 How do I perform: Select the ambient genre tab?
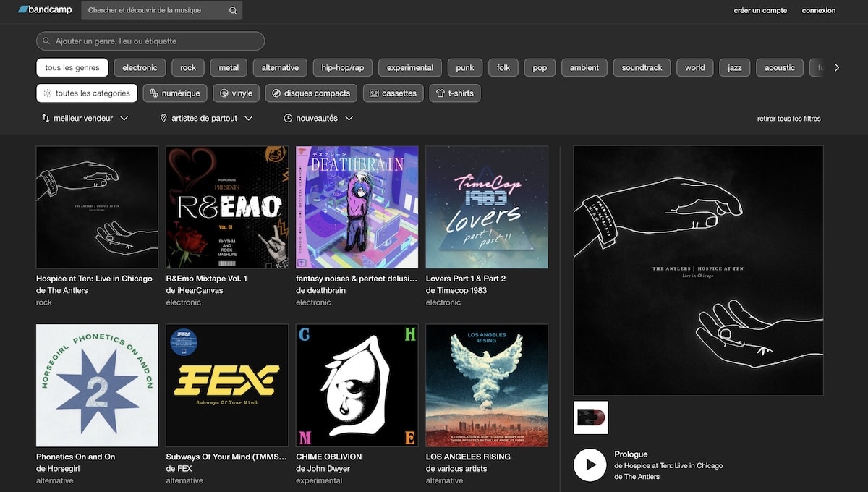[584, 68]
